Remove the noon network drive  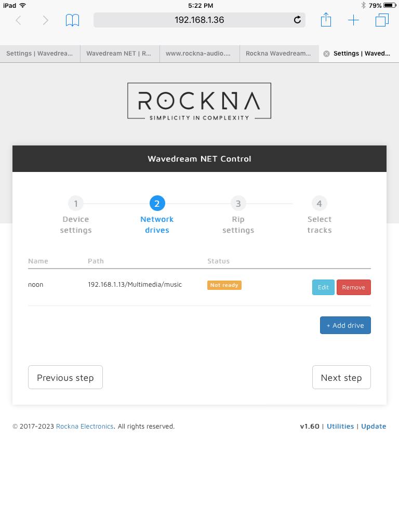pyautogui.click(x=353, y=287)
